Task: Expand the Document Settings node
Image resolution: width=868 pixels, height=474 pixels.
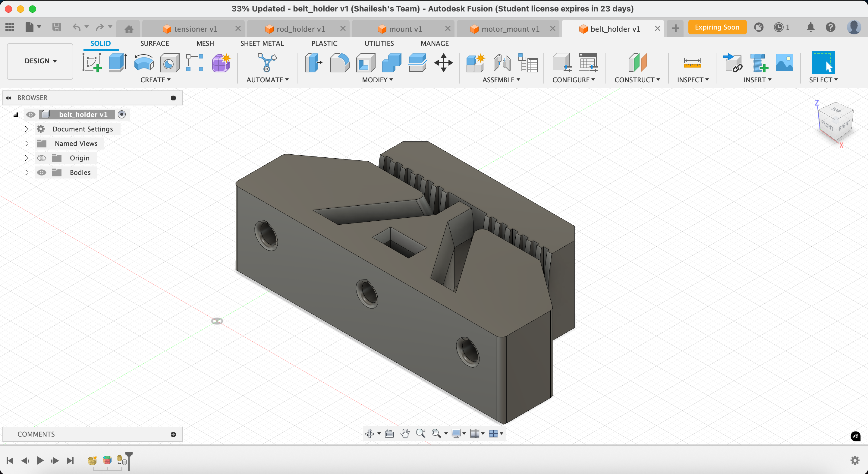Action: 26,129
